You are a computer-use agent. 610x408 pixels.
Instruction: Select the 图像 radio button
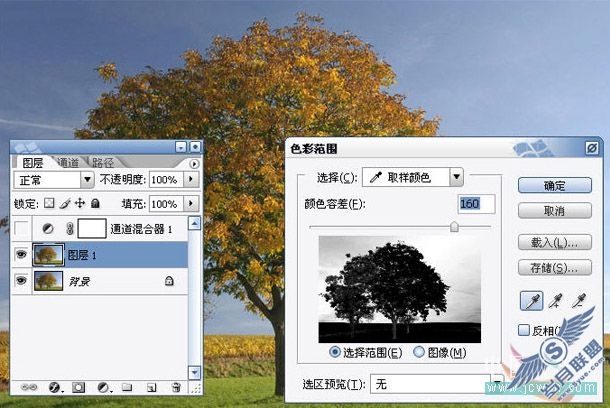pos(419,352)
